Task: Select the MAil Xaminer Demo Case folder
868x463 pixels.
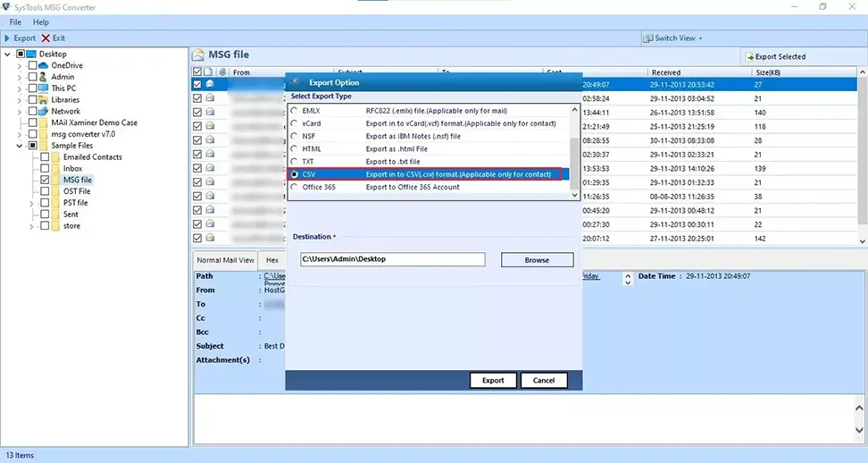Action: [94, 123]
